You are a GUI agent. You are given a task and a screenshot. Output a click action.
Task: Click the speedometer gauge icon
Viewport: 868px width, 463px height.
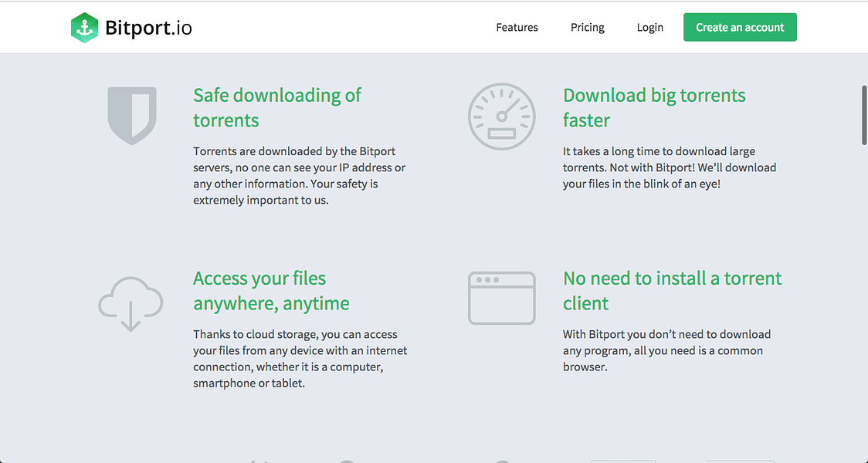pyautogui.click(x=501, y=117)
